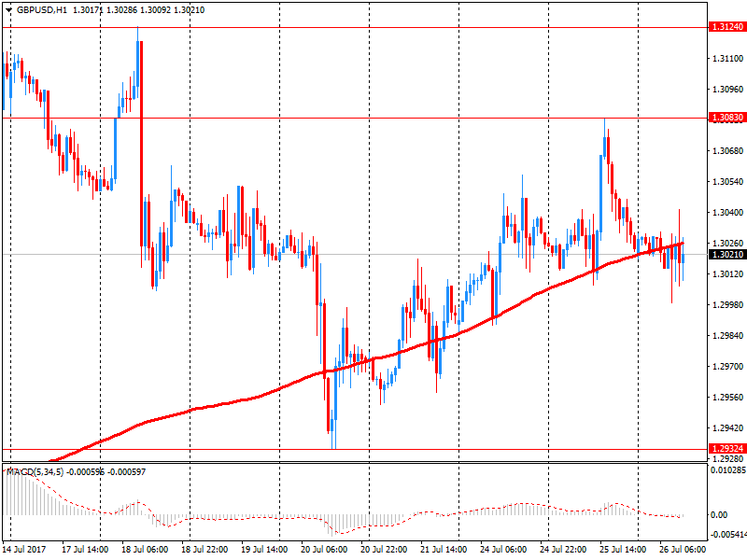
Task: Click the 20 Jul 06:00 time label
Action: 324,549
